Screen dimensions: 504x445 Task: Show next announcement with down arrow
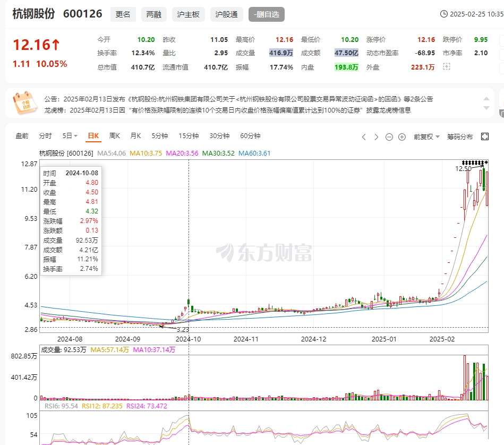point(486,108)
